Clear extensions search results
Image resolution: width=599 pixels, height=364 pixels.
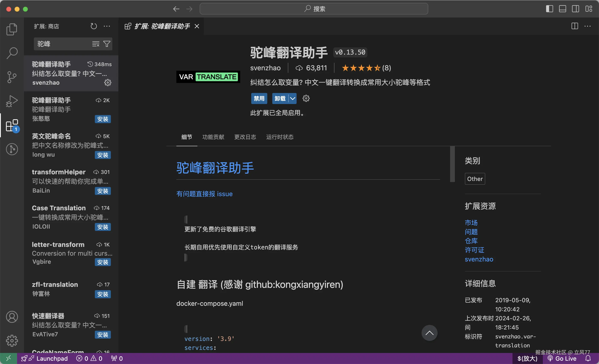95,44
